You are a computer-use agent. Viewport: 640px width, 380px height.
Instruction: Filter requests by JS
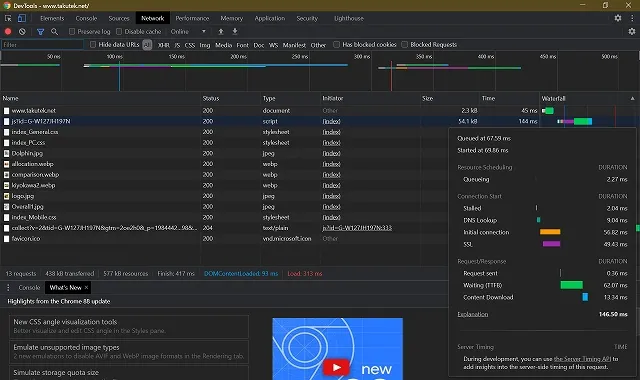(177, 45)
